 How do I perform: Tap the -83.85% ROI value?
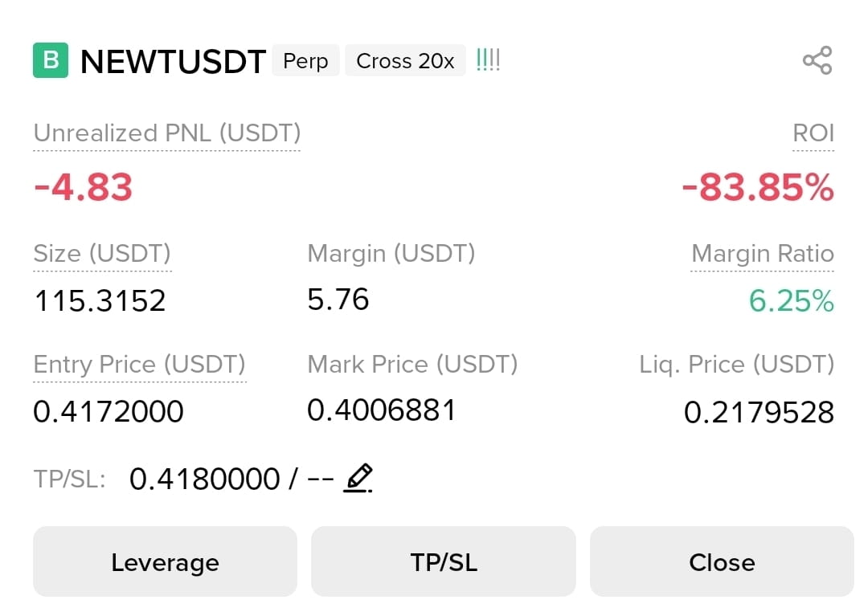coord(758,187)
